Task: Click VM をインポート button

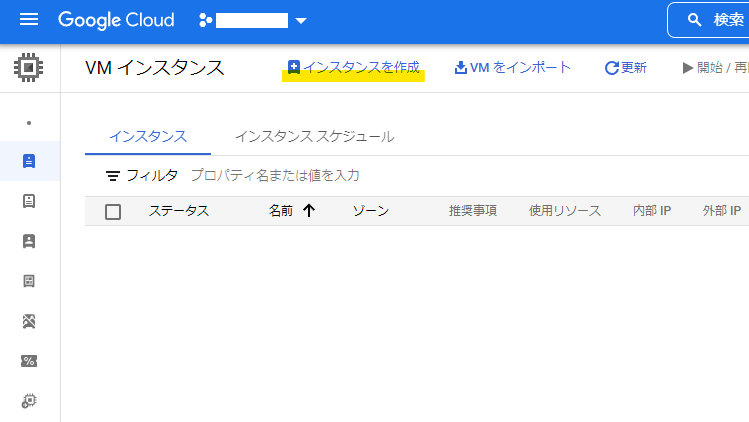Action: pyautogui.click(x=512, y=67)
